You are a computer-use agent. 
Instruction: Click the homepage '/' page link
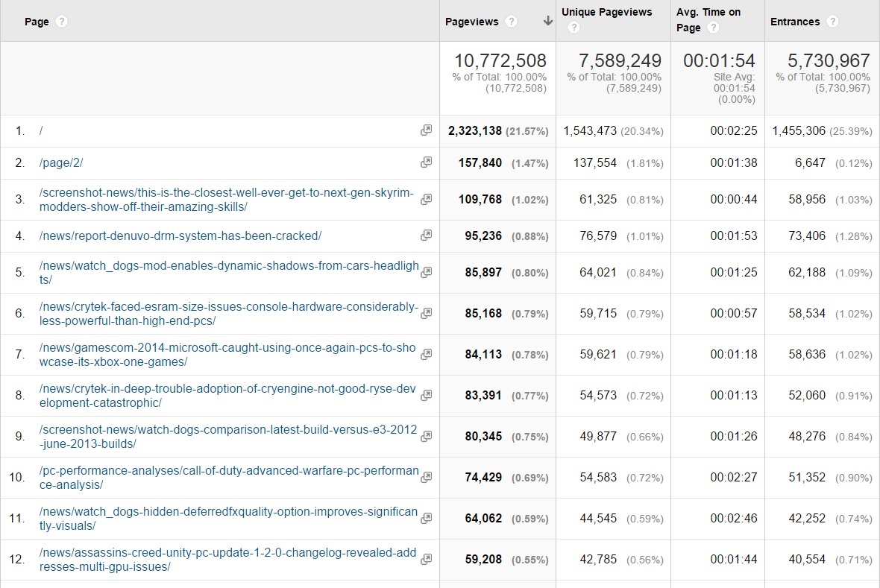tap(41, 130)
